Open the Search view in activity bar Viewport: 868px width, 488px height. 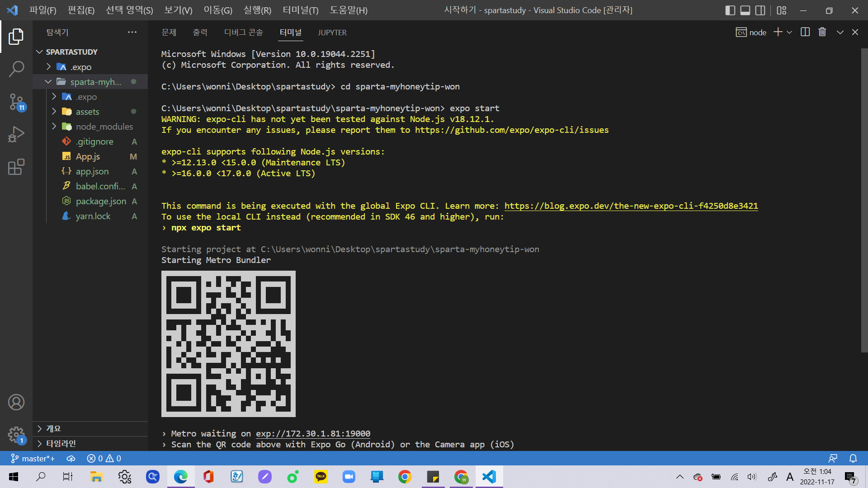tap(16, 69)
